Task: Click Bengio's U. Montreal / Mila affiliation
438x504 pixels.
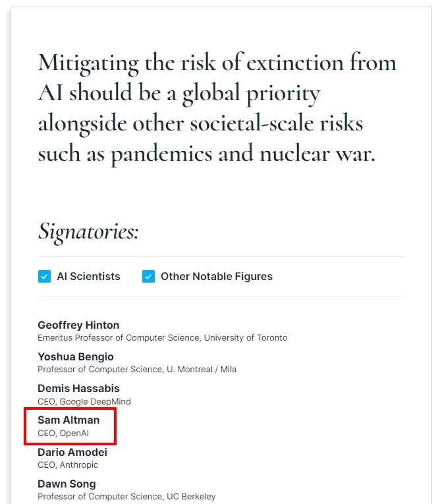Action: point(202,370)
